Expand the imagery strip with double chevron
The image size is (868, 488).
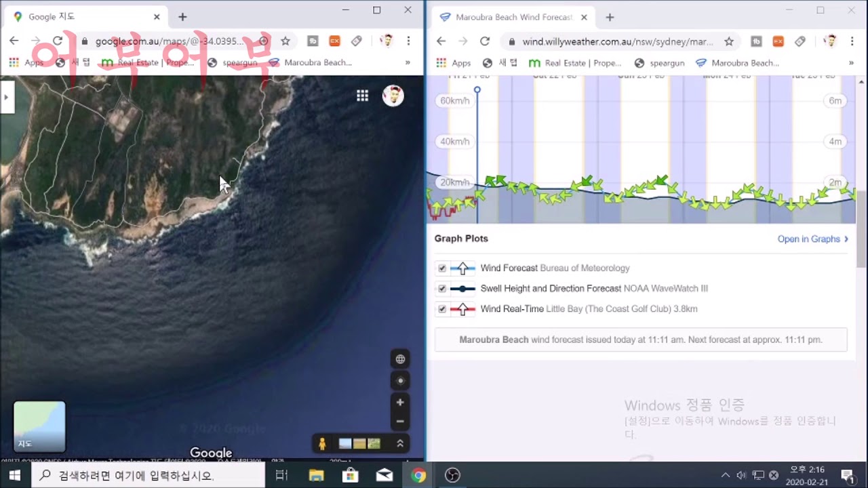click(400, 444)
